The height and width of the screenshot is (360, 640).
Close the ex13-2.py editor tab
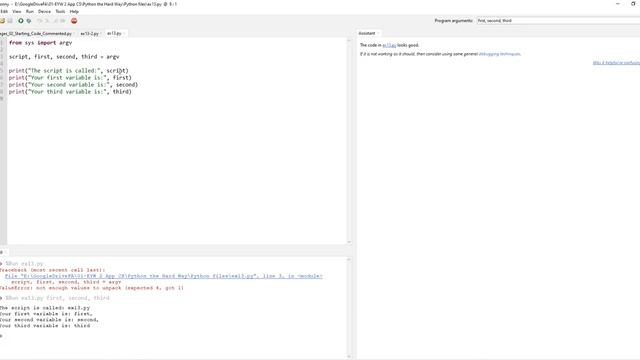coord(101,33)
